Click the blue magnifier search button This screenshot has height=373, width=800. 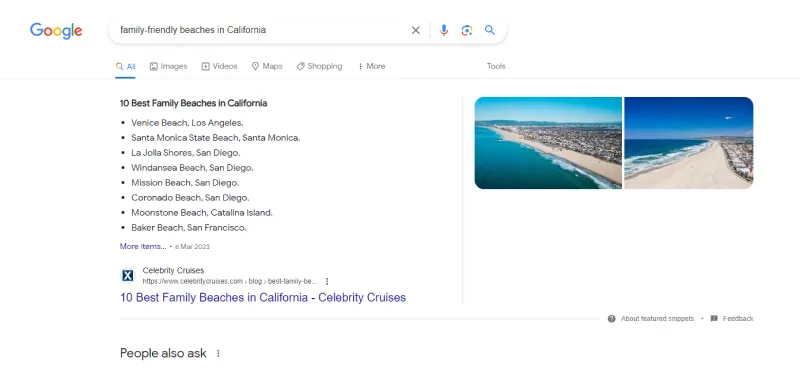tap(490, 30)
